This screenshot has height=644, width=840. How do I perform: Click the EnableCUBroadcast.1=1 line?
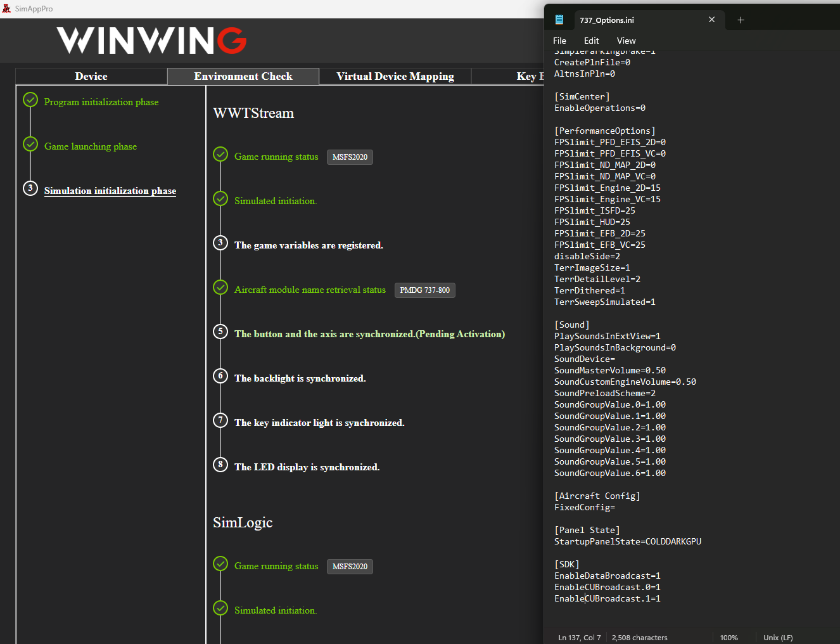coord(608,599)
